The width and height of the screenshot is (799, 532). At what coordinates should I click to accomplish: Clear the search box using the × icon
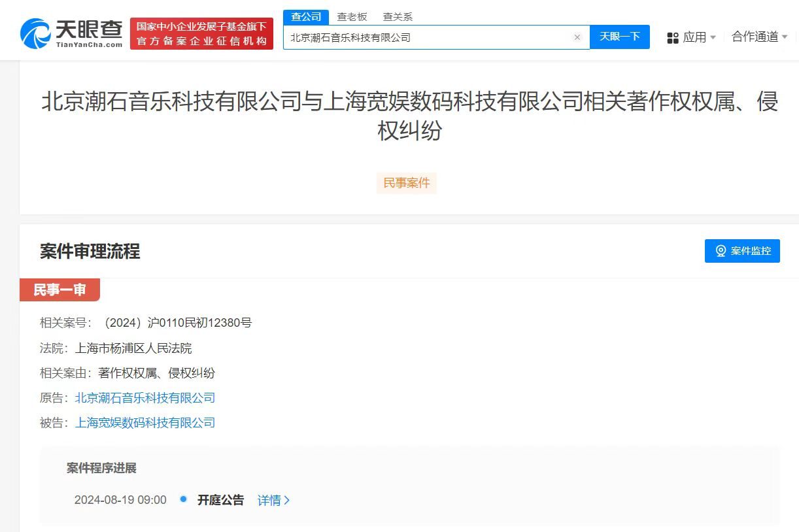point(577,37)
